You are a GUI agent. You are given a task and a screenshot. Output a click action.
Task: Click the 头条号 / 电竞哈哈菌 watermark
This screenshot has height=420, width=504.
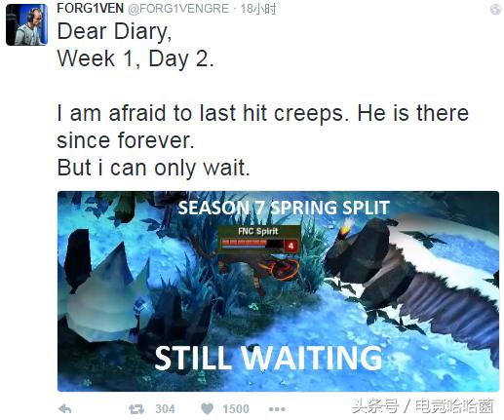click(422, 406)
